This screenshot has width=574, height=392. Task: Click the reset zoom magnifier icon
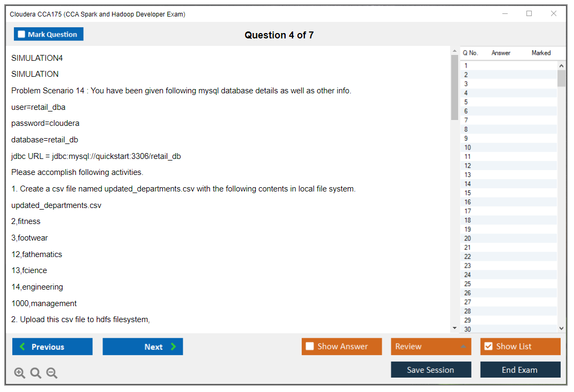(x=36, y=373)
